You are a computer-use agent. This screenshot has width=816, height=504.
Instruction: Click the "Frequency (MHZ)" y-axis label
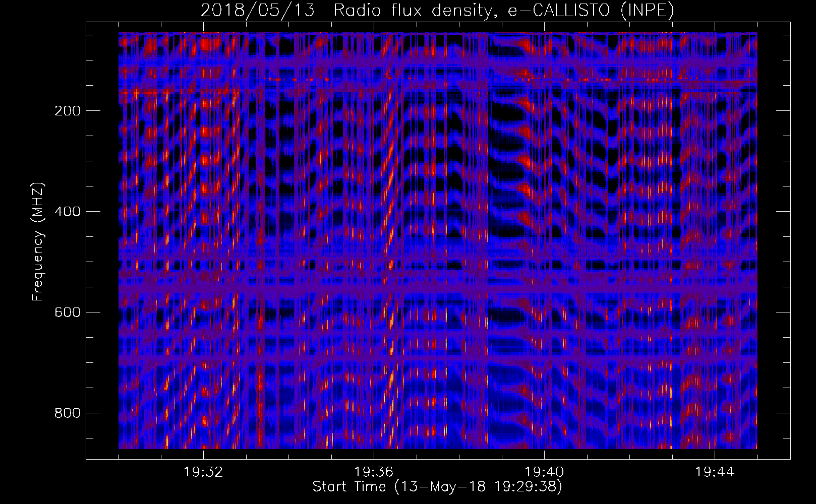tap(38, 242)
